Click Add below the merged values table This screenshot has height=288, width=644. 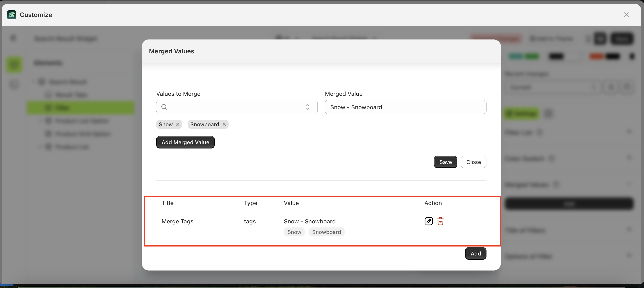475,253
